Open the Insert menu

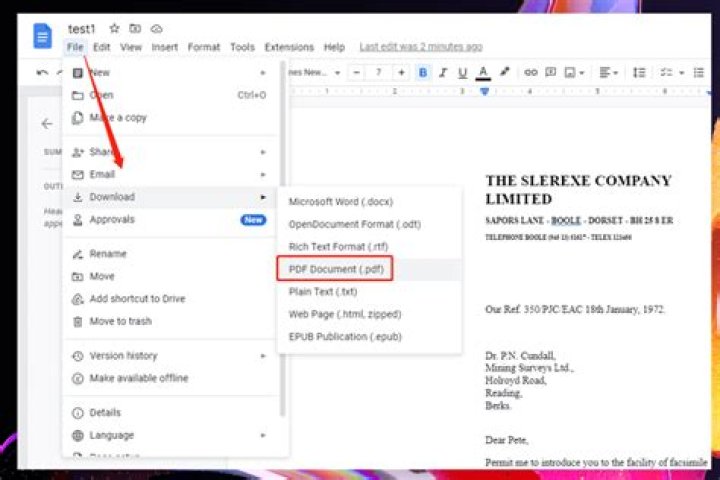coord(164,47)
